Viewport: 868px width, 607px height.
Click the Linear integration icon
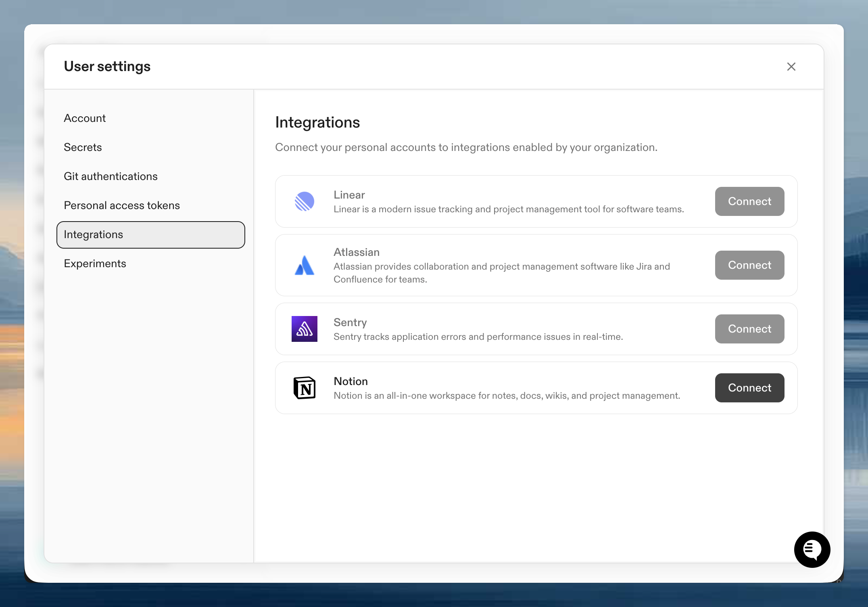tap(305, 201)
